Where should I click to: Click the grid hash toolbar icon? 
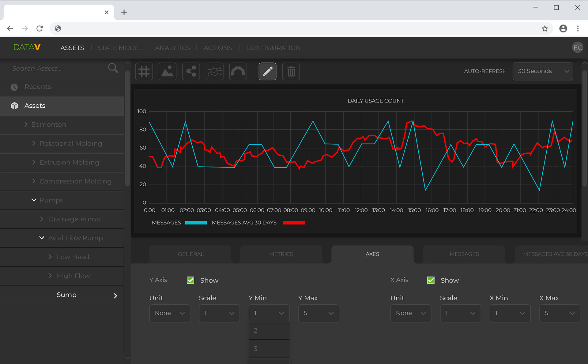tap(144, 72)
